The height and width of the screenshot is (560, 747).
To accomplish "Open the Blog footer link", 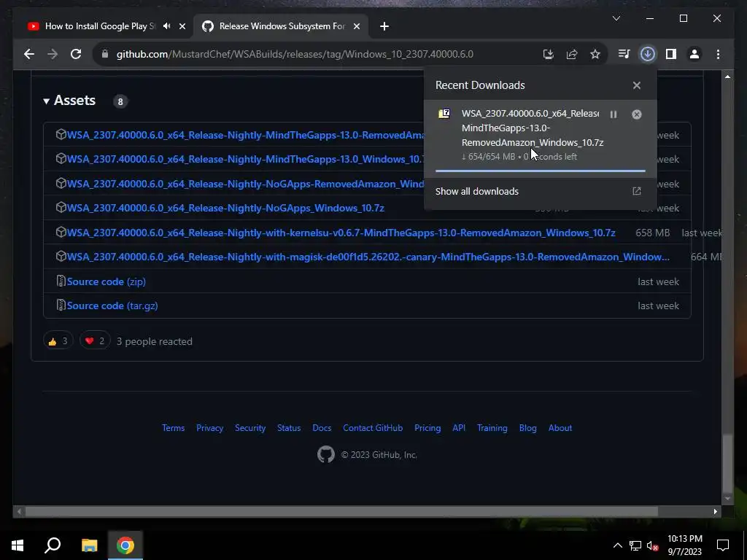I will (x=528, y=428).
